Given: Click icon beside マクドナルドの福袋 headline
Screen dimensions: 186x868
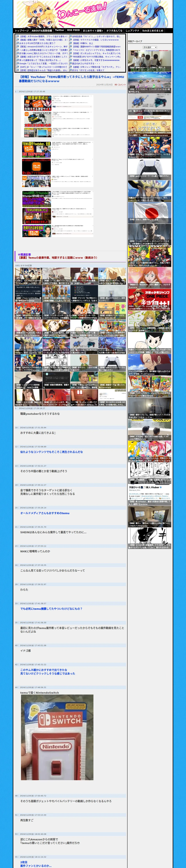Looking at the screenshot, I should [x=70, y=40].
